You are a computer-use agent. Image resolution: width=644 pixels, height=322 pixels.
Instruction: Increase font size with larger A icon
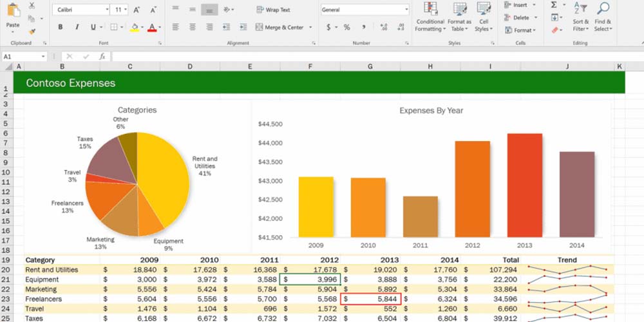click(137, 10)
